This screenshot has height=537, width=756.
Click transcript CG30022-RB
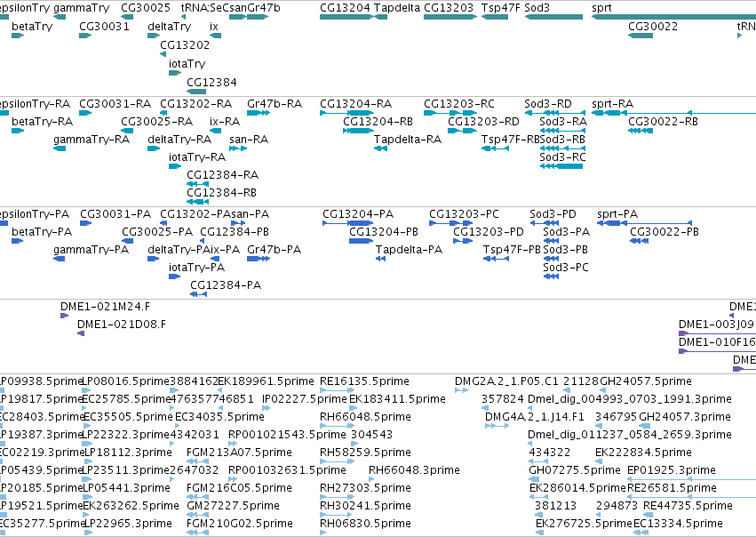641,131
